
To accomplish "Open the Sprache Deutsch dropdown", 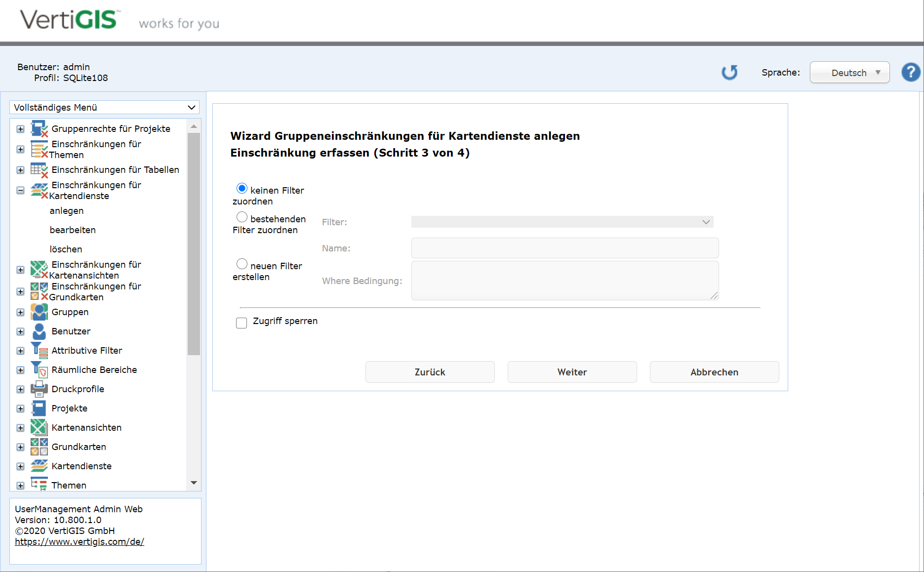I will pos(849,73).
